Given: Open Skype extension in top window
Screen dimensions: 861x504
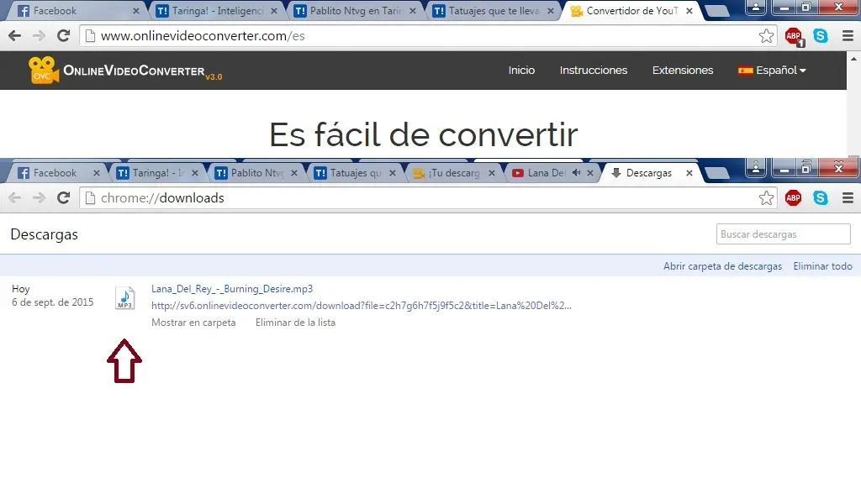Looking at the screenshot, I should click(821, 36).
